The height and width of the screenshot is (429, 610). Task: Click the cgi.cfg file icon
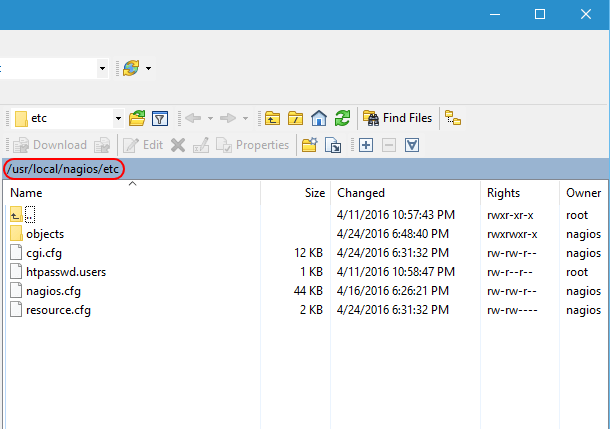(x=16, y=252)
